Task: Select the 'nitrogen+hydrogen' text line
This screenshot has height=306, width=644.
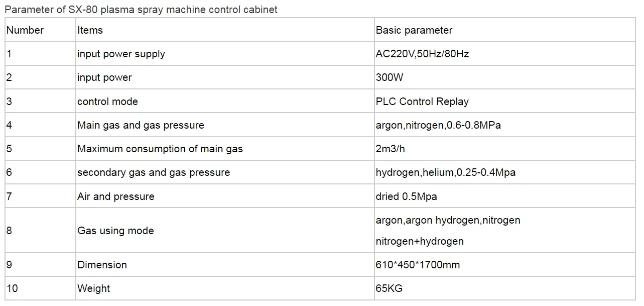Action: [420, 241]
